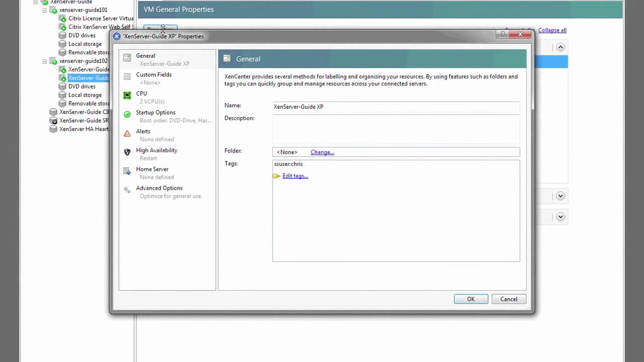Click the Citrix License Server VM icon
644x362 pixels.
pyautogui.click(x=62, y=19)
